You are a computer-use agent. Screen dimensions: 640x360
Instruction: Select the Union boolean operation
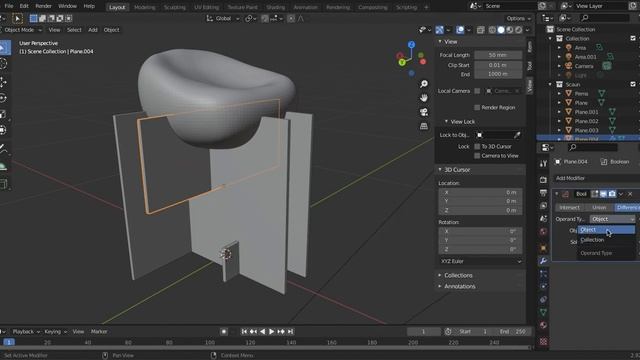[599, 207]
